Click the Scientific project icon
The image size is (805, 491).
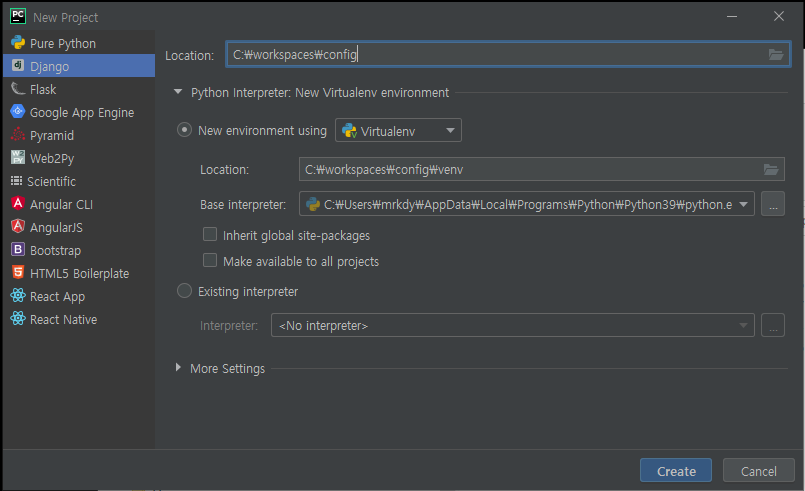tap(16, 181)
